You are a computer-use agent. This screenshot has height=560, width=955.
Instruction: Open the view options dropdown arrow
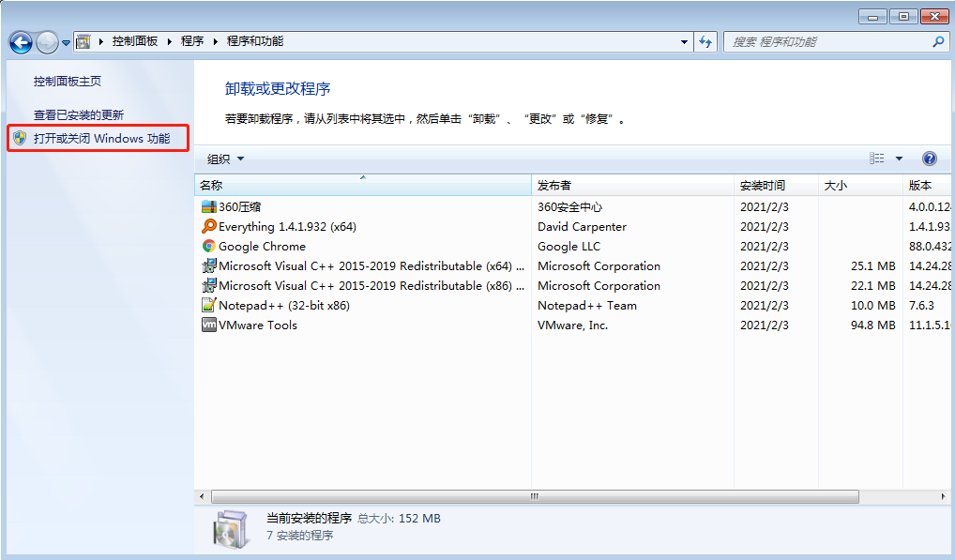(x=899, y=159)
